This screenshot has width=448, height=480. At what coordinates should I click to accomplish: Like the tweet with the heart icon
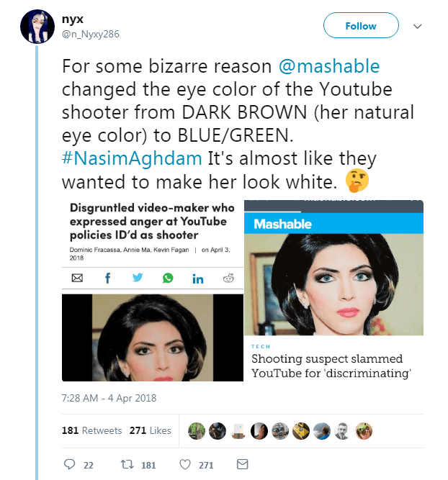point(184,465)
